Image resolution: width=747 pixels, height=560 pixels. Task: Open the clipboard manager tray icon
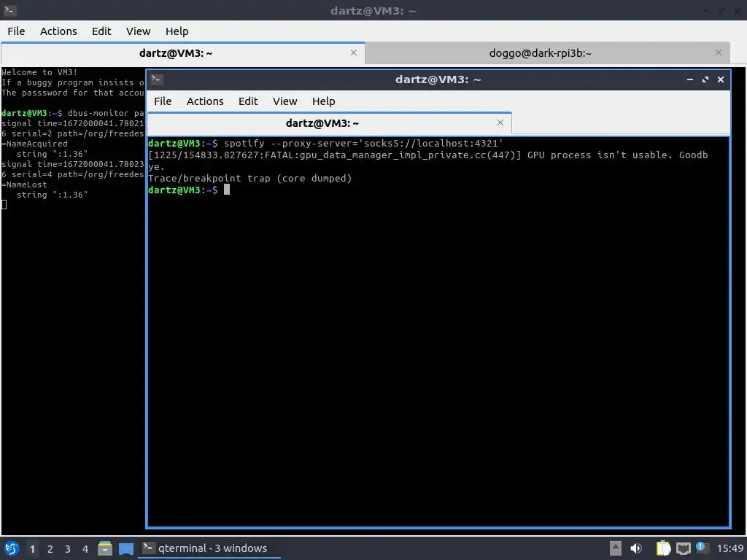[663, 548]
